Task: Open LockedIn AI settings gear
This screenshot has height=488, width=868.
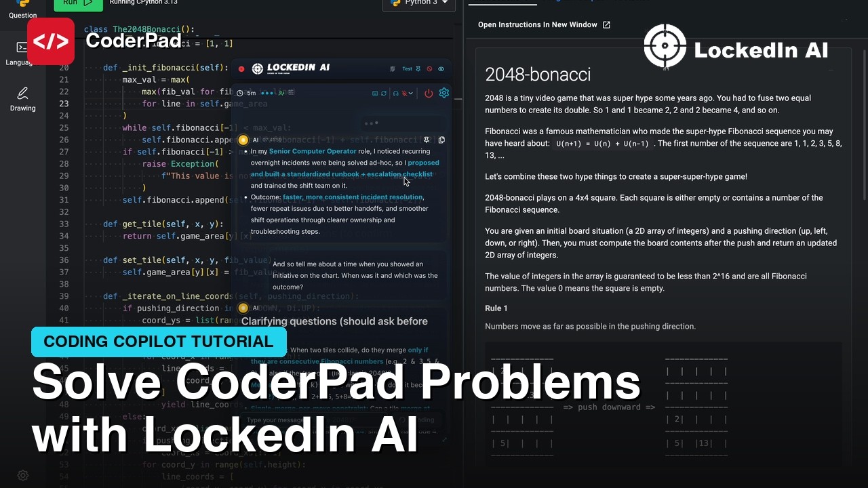Action: (444, 93)
